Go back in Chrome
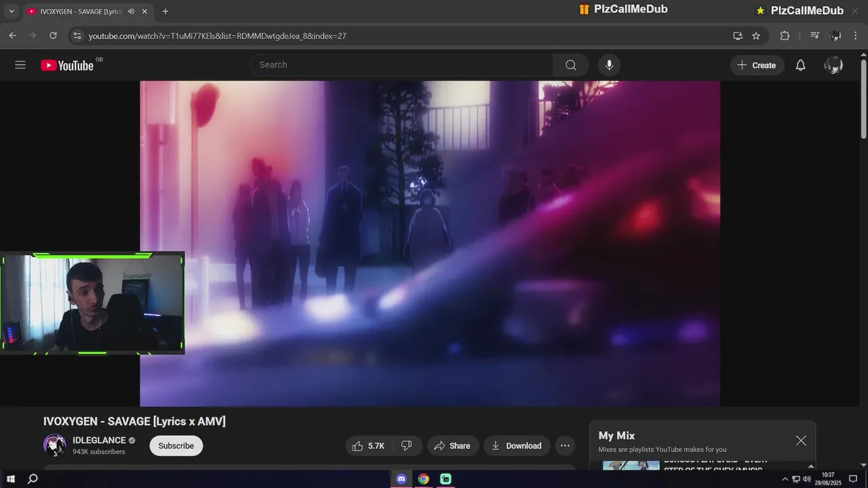 click(12, 36)
